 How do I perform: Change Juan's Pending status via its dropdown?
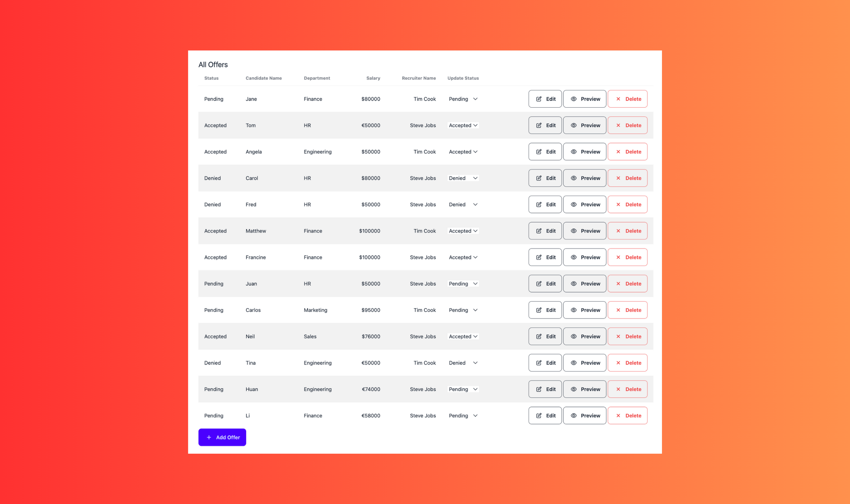463,283
